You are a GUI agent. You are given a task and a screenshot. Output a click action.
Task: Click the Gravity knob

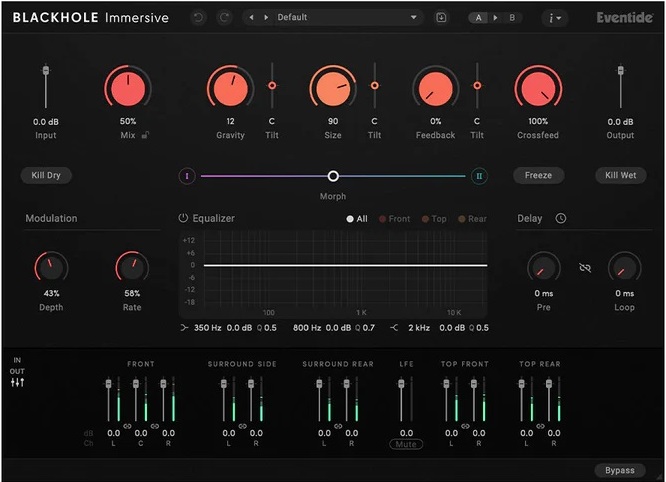(x=231, y=88)
